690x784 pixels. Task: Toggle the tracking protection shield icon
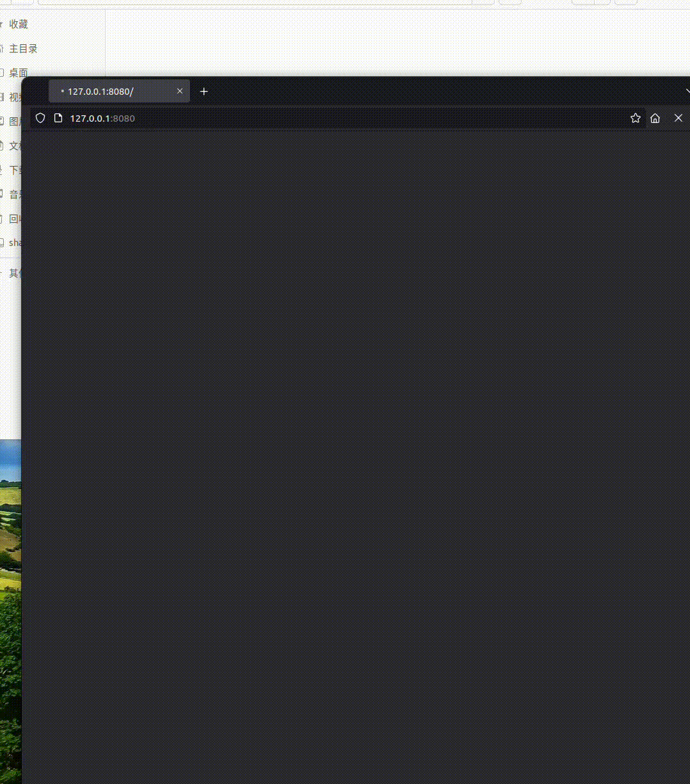[x=40, y=118]
